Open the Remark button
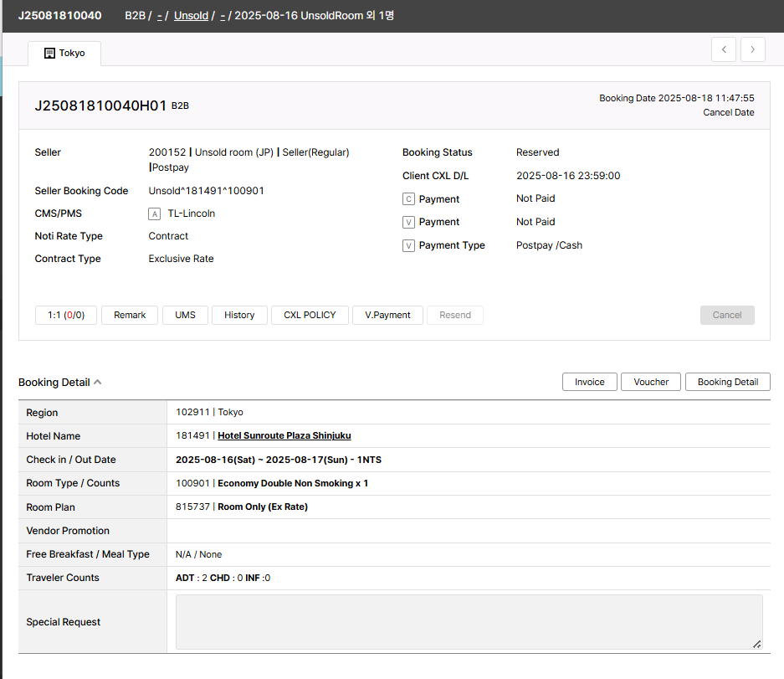The width and height of the screenshot is (784, 679). [x=130, y=315]
